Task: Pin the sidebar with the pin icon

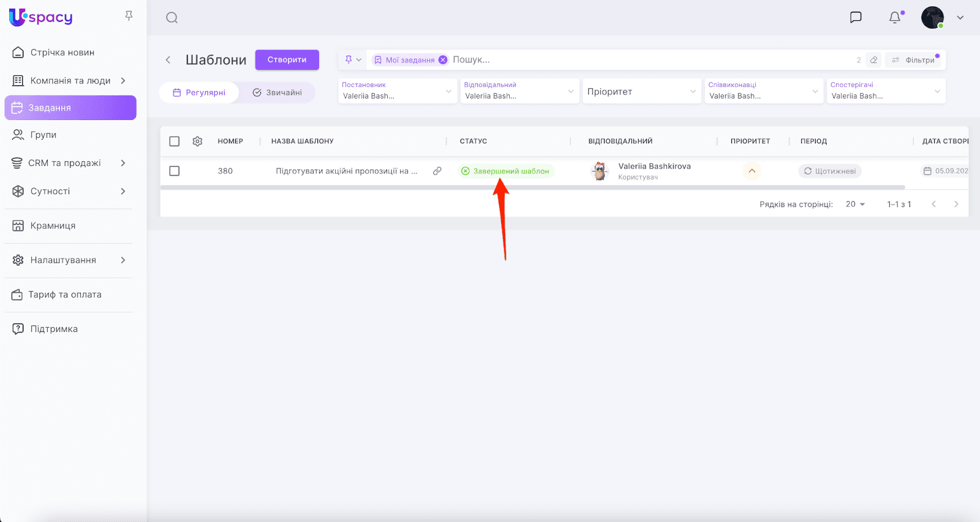Action: 129,16
